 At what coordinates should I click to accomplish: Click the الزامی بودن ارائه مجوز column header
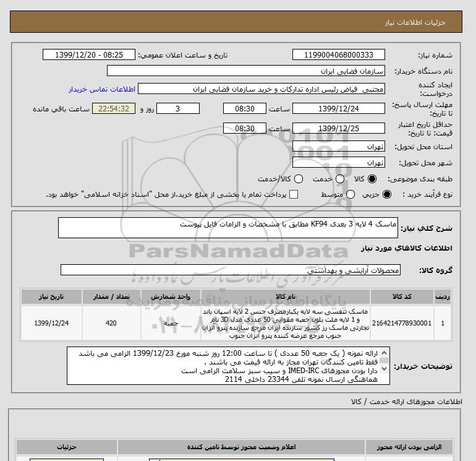click(x=409, y=447)
